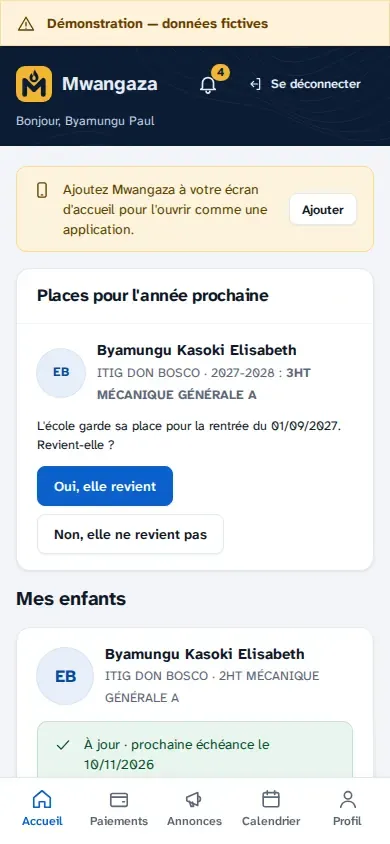Open the notifications bell icon
Viewport: 390px width, 844px height.
click(208, 86)
